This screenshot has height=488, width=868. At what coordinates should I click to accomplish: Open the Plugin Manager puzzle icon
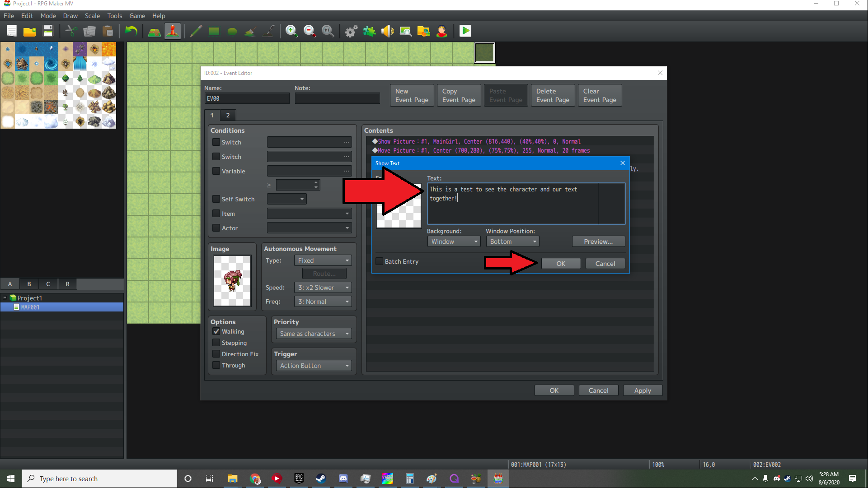click(x=369, y=31)
